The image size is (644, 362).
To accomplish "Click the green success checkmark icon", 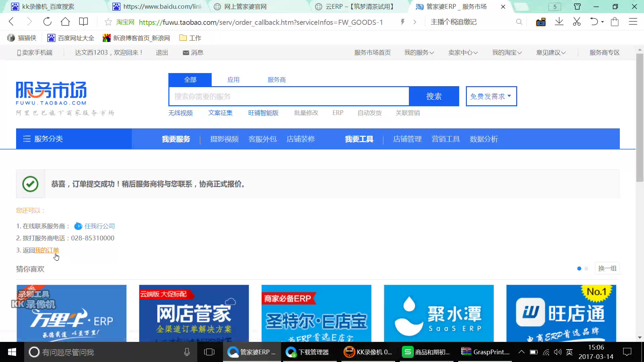I will 30,184.
